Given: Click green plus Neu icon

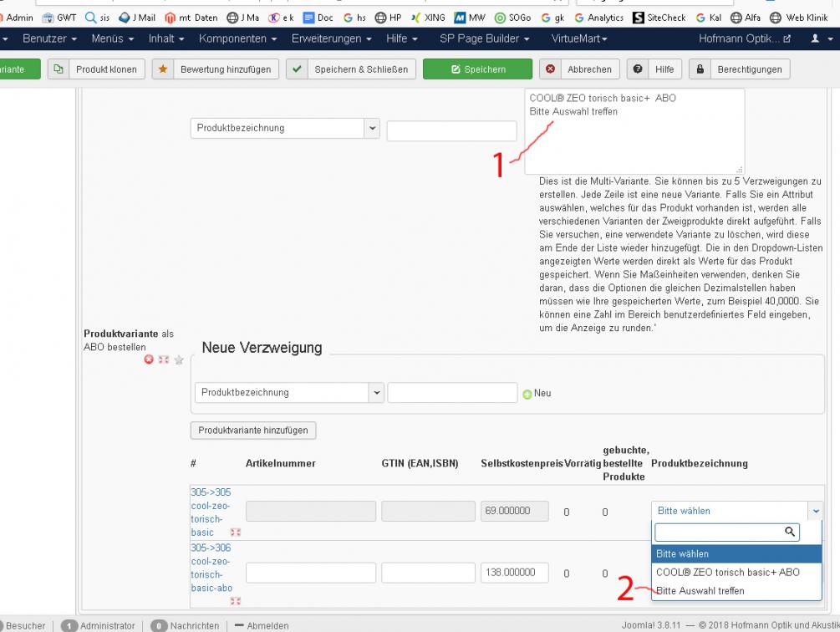Looking at the screenshot, I should (527, 393).
